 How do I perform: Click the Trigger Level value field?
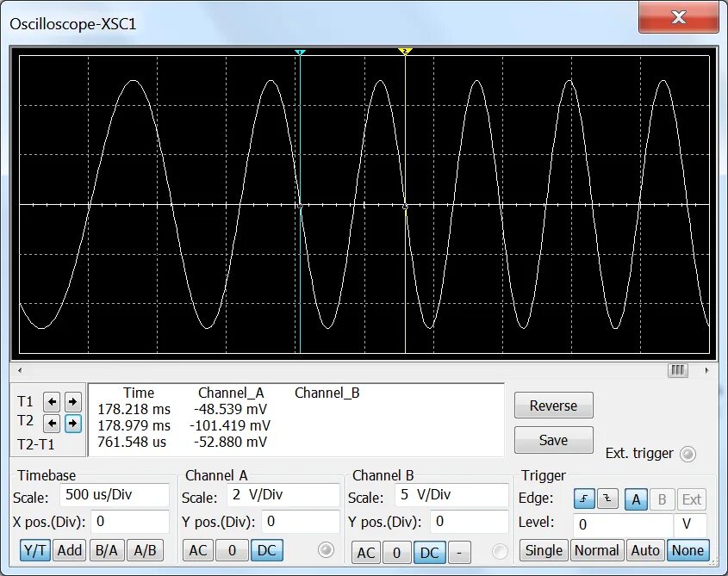click(623, 525)
